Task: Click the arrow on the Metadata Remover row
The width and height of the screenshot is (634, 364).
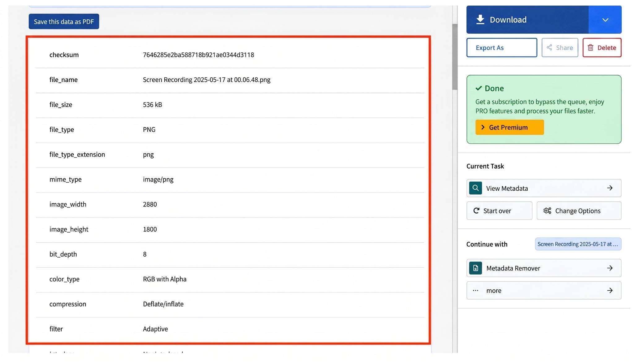Action: click(610, 268)
